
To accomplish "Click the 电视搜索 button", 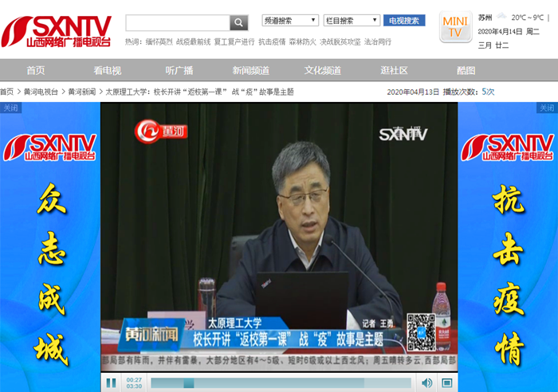I will tap(404, 21).
